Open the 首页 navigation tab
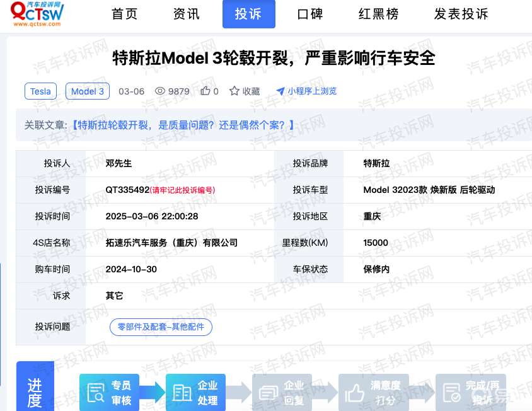 [x=125, y=14]
